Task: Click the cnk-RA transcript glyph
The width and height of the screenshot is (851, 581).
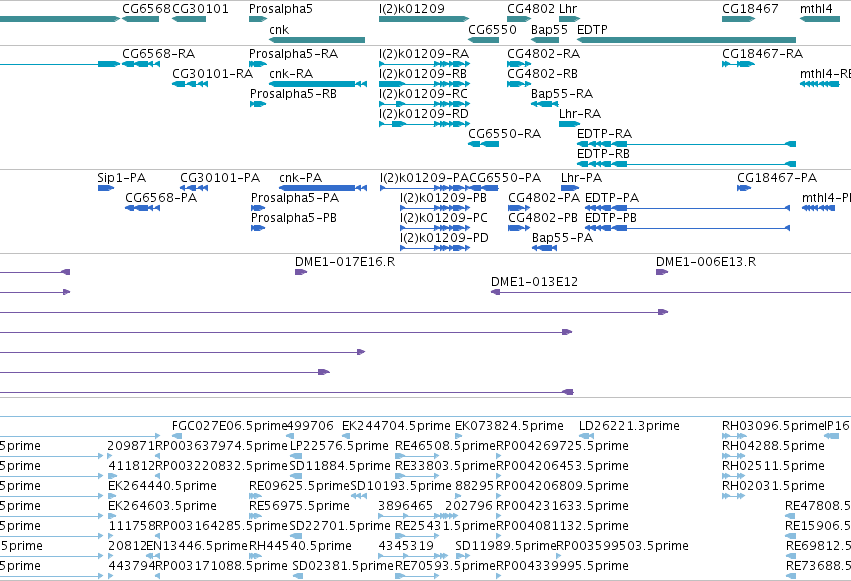Action: point(318,84)
